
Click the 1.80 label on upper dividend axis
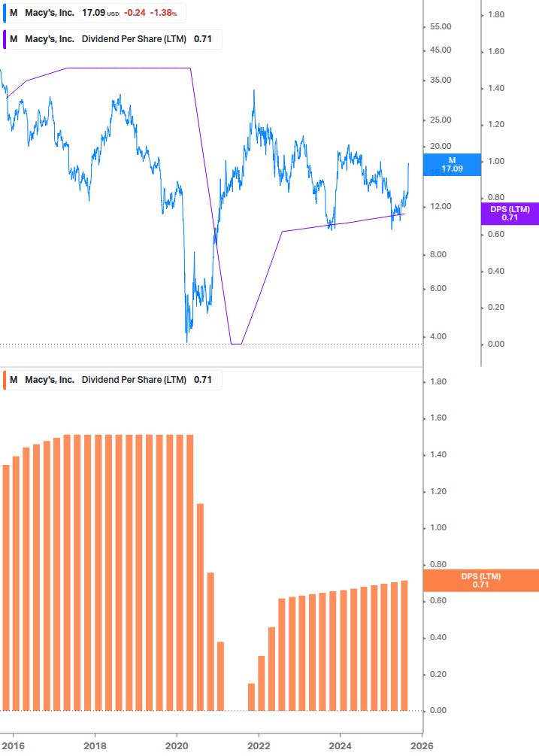(x=496, y=15)
